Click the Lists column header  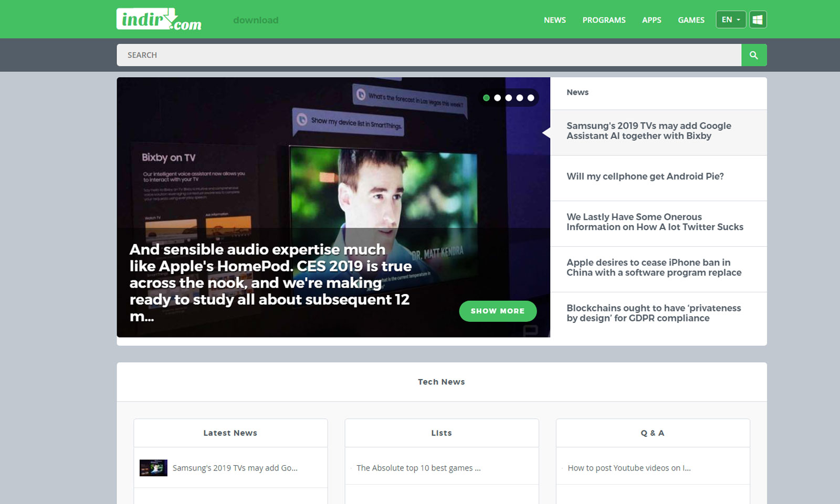[442, 433]
